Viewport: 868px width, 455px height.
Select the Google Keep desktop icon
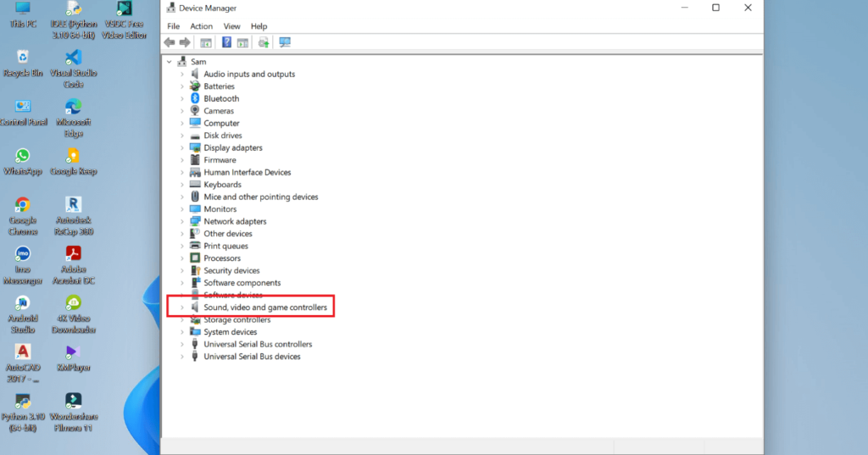73,162
